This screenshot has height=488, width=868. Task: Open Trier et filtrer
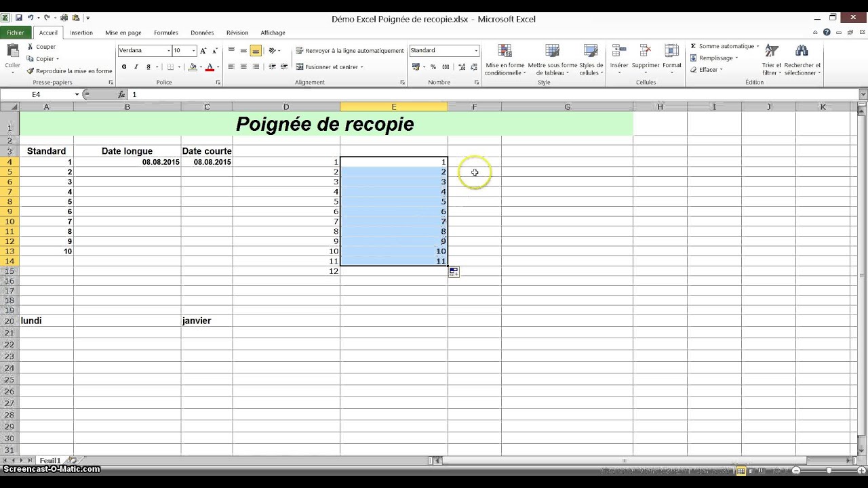[772, 60]
